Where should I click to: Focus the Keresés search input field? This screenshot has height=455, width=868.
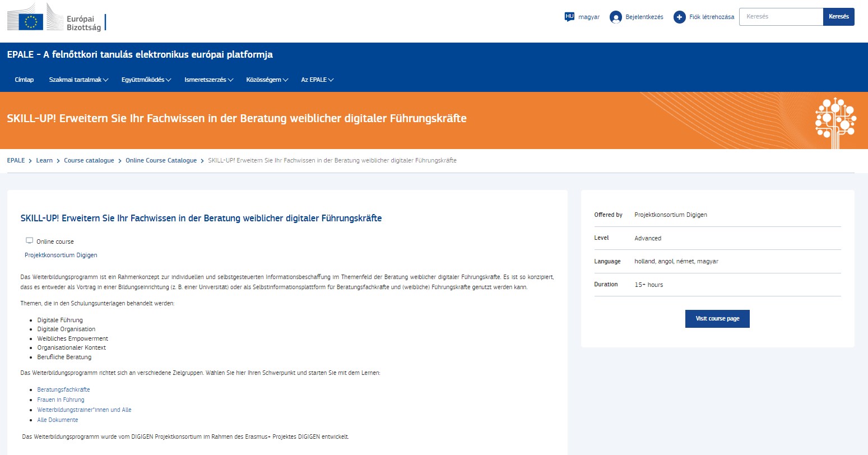[x=781, y=17]
